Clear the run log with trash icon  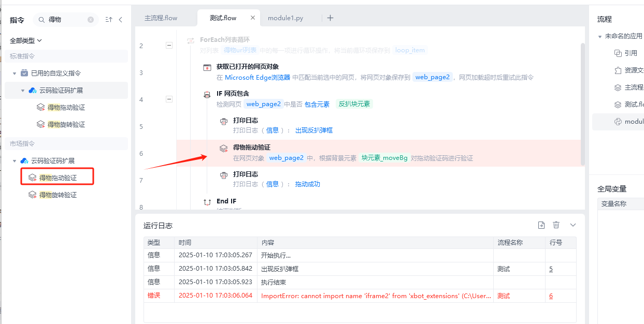pyautogui.click(x=556, y=225)
